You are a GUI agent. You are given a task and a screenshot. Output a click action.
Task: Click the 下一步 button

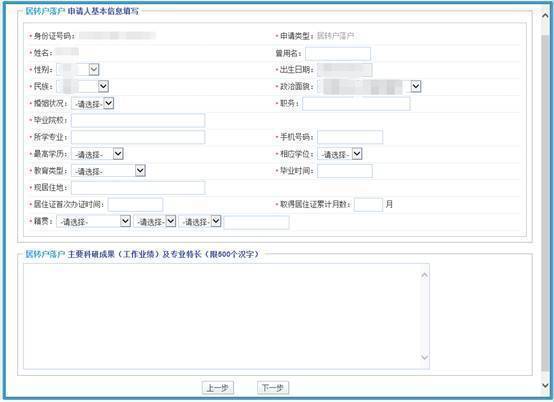(273, 388)
